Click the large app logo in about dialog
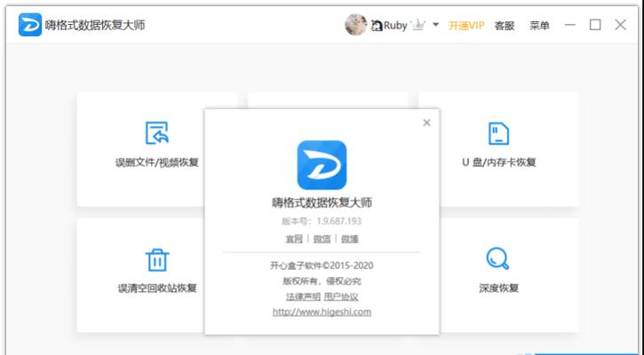Viewport: 644px width, 355px height. coord(322,165)
